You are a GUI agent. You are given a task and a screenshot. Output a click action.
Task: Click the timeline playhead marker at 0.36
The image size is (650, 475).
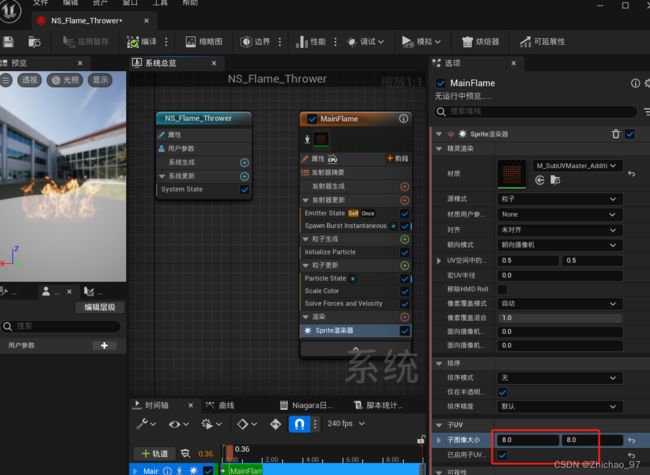point(229,453)
